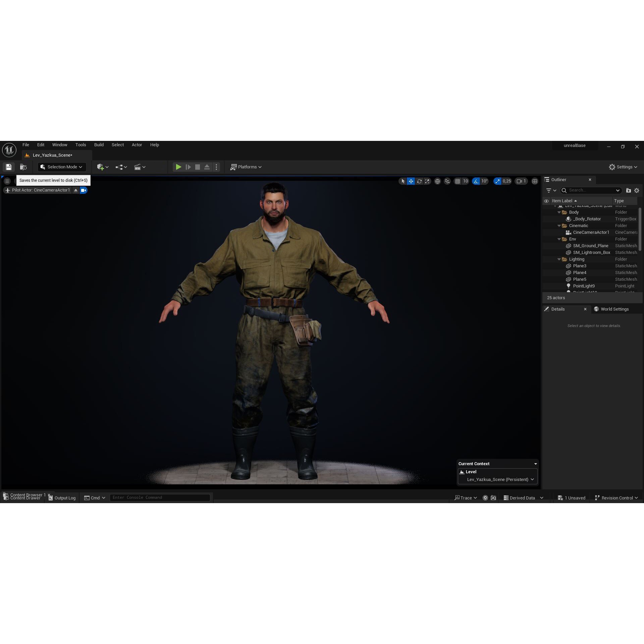Collapse the Cinematic folder
644x644 pixels.
click(x=559, y=226)
